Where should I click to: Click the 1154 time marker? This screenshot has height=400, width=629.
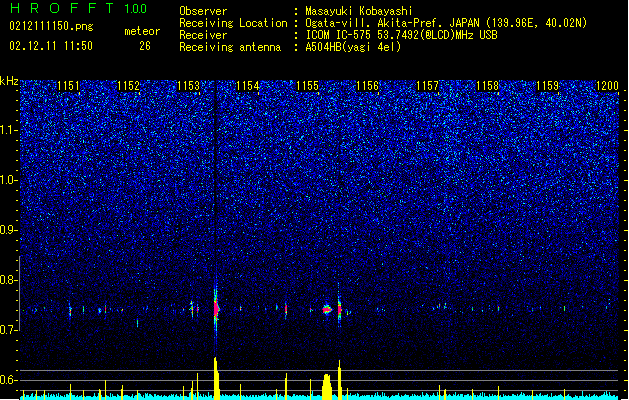click(248, 86)
